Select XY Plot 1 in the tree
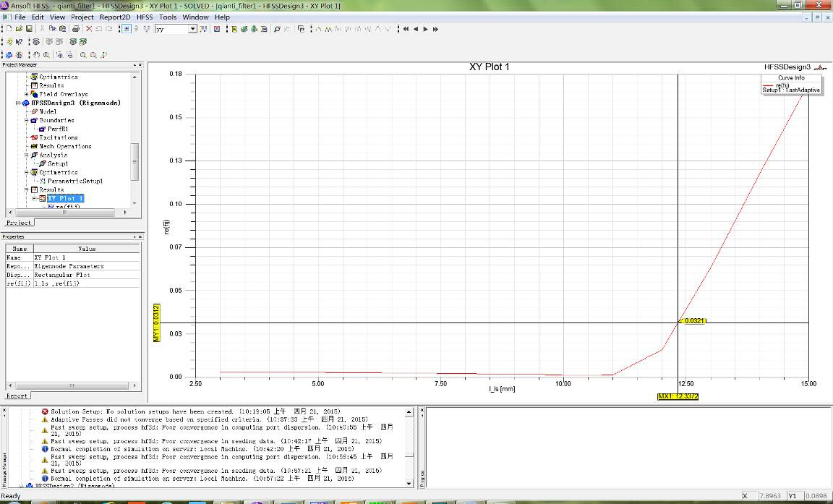The image size is (833, 504). (x=65, y=199)
